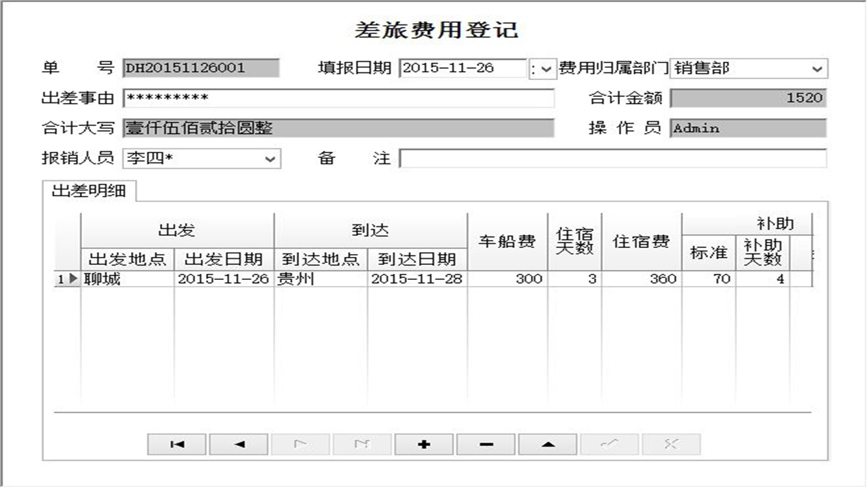Click the 住宿费 cell showing 360
This screenshot has width=868, height=488.
(x=641, y=278)
